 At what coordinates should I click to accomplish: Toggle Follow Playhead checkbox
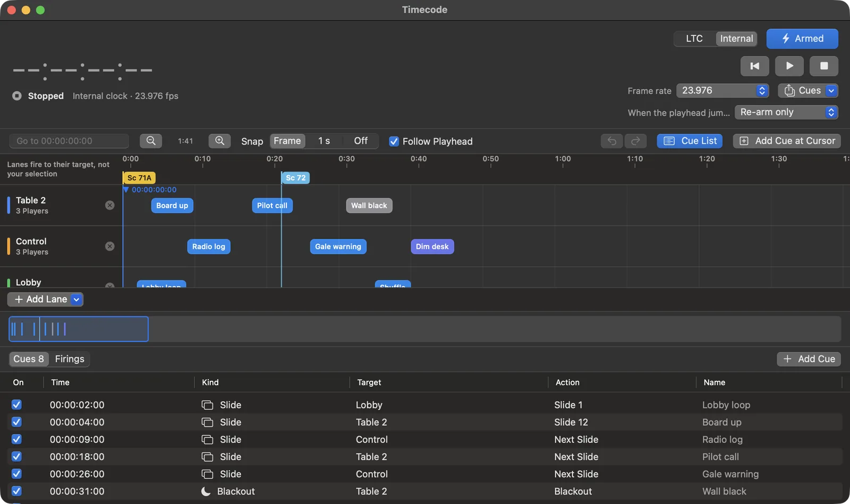394,141
